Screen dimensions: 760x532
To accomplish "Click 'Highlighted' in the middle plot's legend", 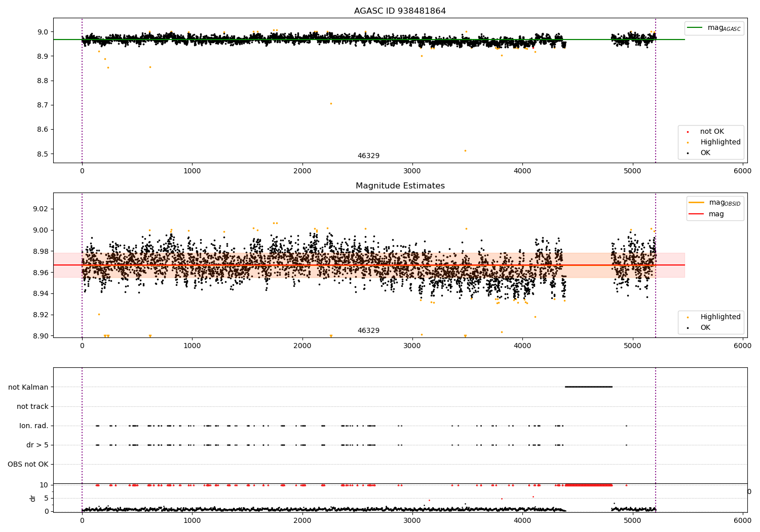I will tap(720, 317).
